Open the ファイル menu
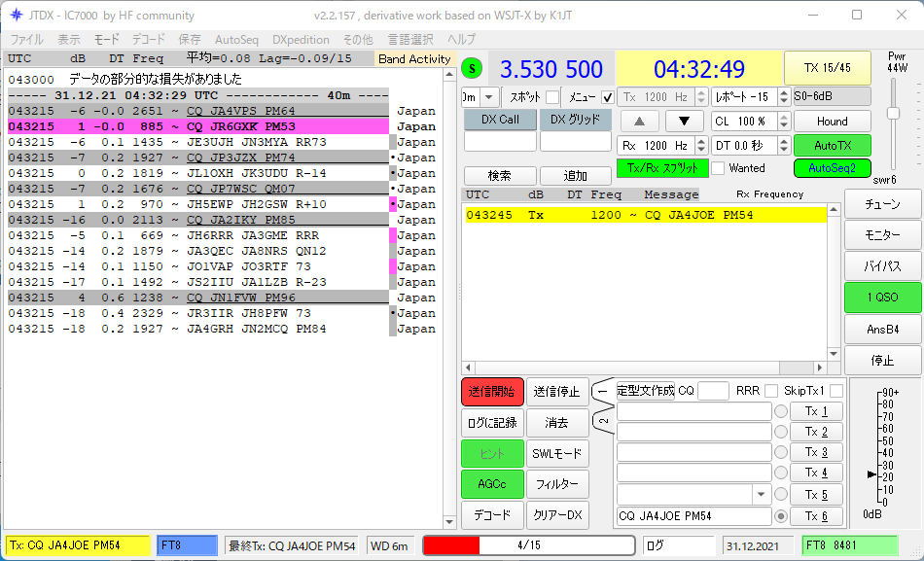Image resolution: width=924 pixels, height=561 pixels. 26,40
